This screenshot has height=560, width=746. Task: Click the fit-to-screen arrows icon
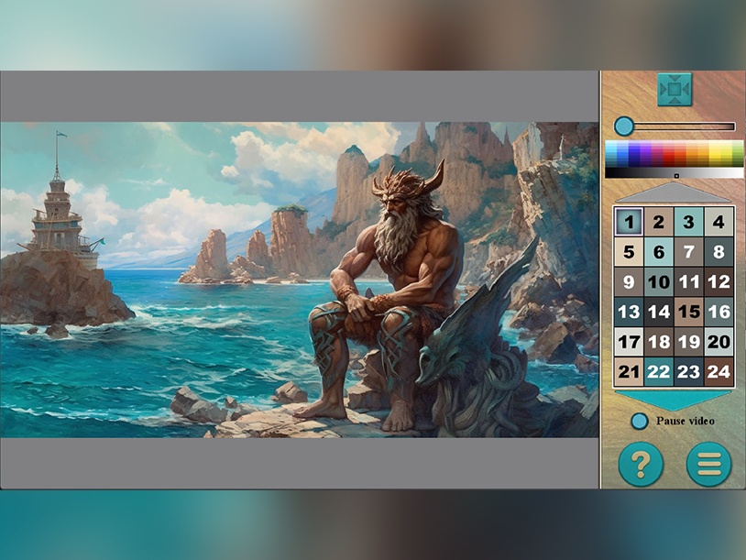[675, 90]
